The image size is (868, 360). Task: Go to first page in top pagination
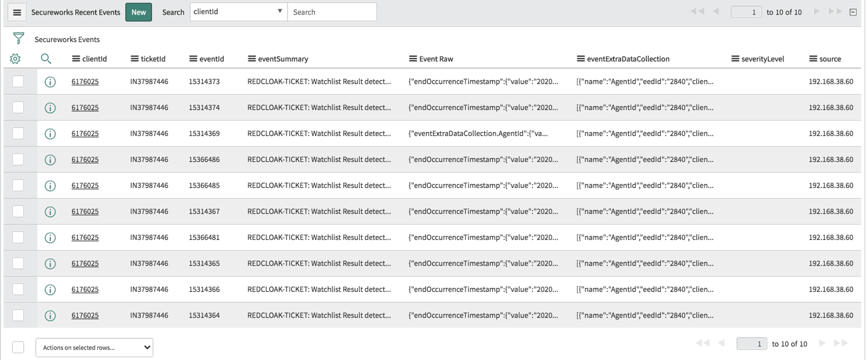[697, 11]
